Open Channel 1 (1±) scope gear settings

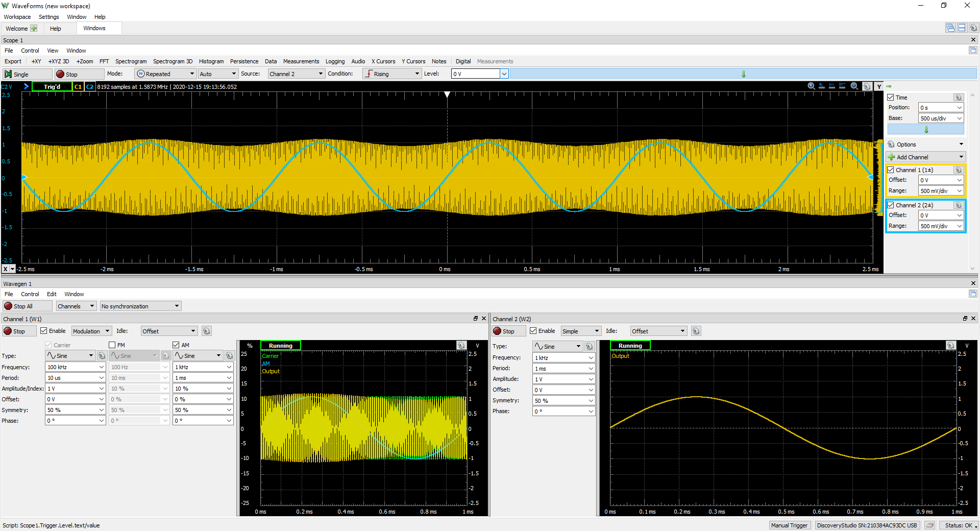(958, 170)
